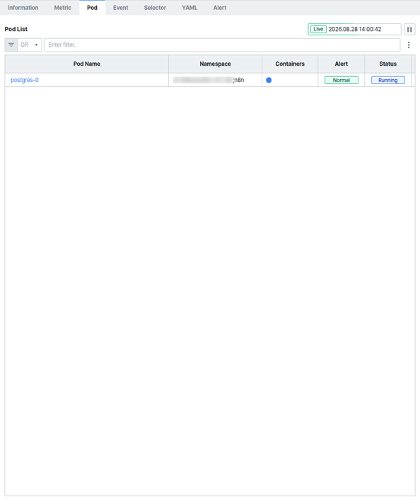Sort by Pod Name column header
The width and height of the screenshot is (420, 504).
(86, 64)
